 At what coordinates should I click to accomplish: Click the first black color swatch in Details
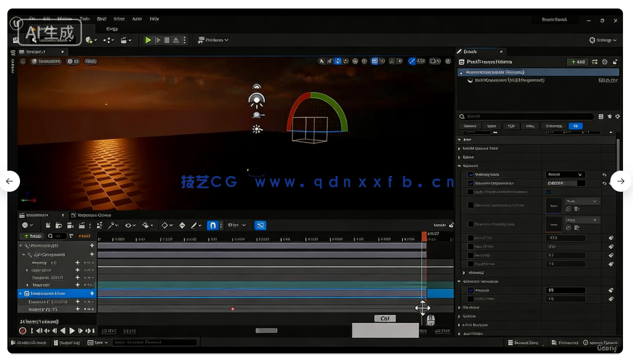click(x=553, y=205)
